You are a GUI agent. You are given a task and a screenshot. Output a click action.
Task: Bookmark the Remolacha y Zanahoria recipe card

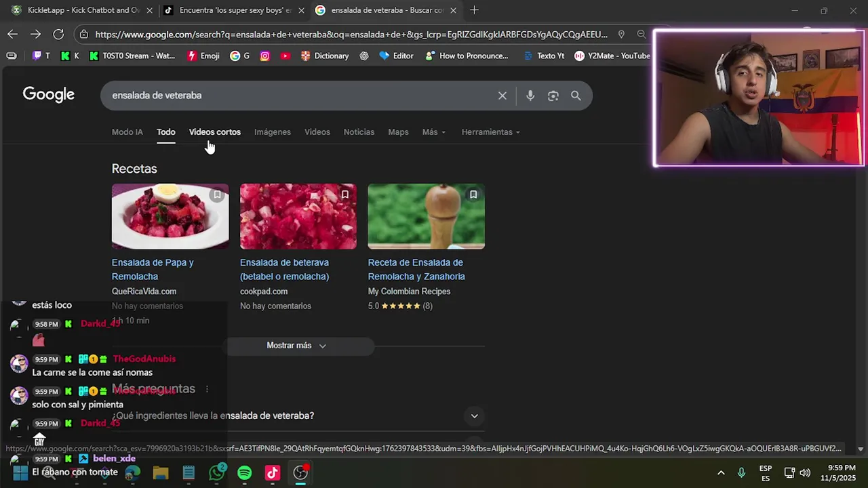pos(473,195)
